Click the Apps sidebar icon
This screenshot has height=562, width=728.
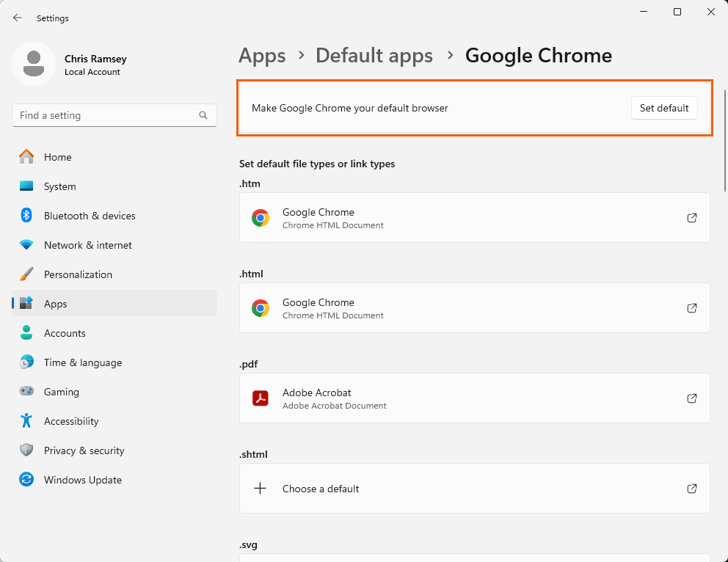point(26,303)
